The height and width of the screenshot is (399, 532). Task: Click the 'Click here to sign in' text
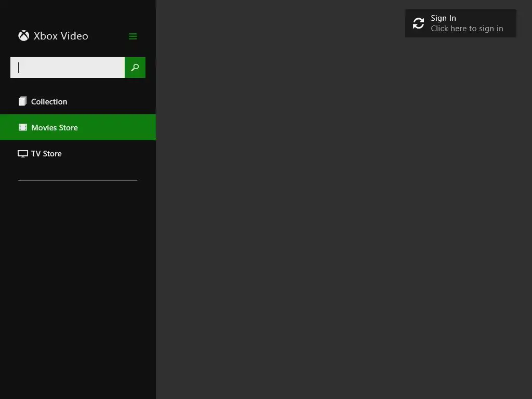click(x=467, y=29)
